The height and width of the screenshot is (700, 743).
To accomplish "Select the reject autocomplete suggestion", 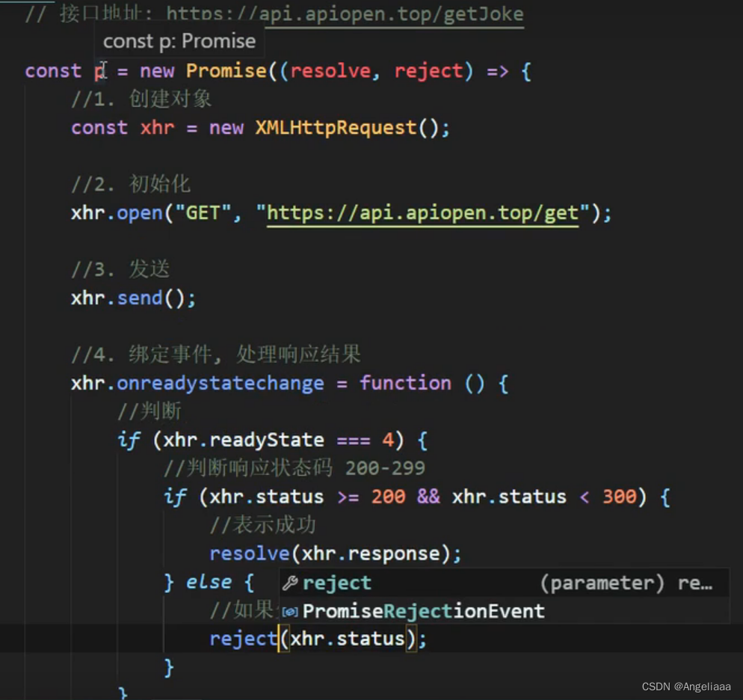I will tap(505, 583).
